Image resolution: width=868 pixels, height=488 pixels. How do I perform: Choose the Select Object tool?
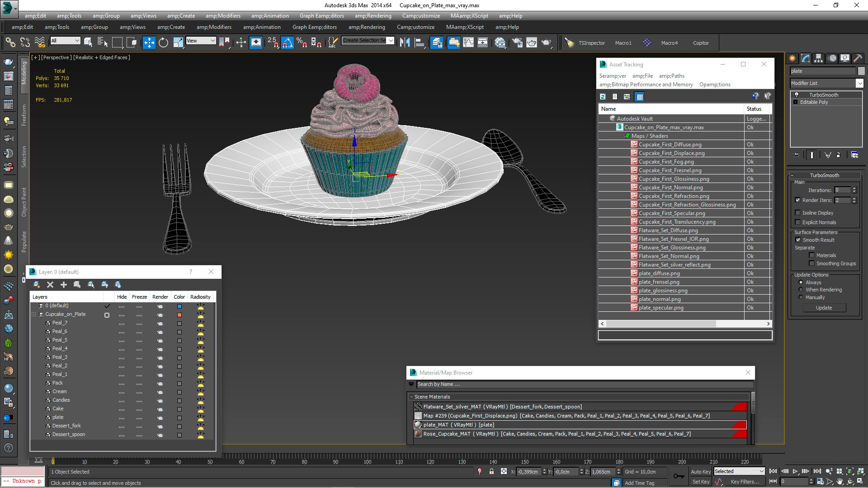[88, 42]
